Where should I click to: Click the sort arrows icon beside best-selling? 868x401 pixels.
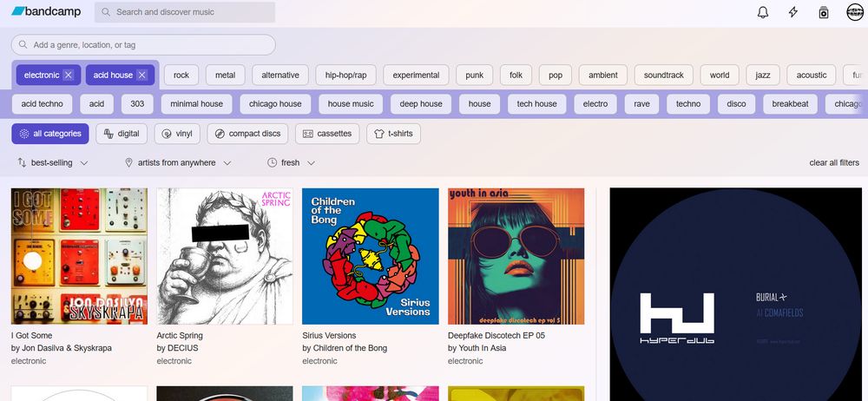pos(23,162)
